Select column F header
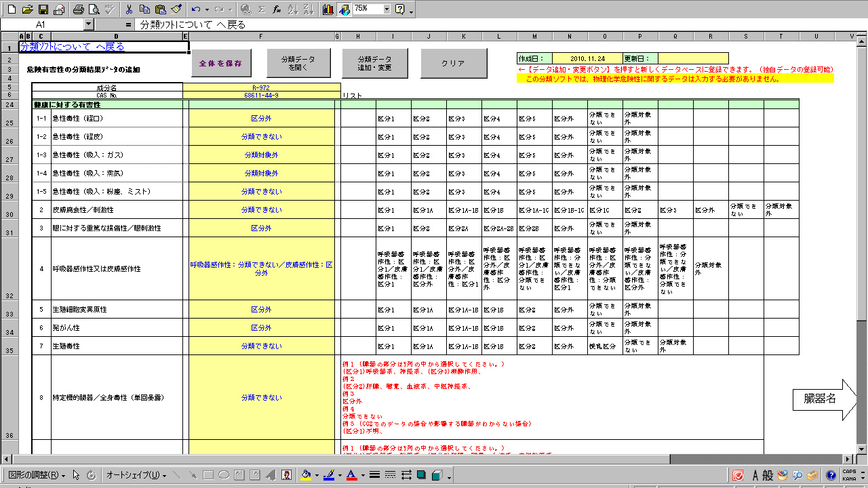 point(261,36)
